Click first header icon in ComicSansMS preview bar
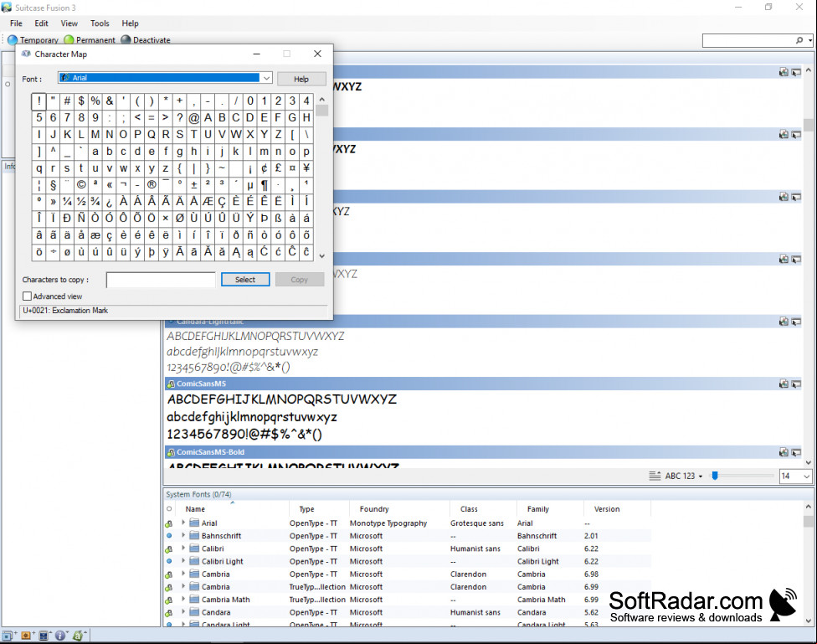The image size is (817, 644). click(x=784, y=384)
